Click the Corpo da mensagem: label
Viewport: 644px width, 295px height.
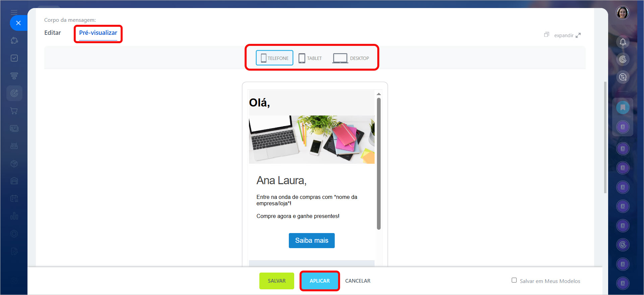[70, 20]
